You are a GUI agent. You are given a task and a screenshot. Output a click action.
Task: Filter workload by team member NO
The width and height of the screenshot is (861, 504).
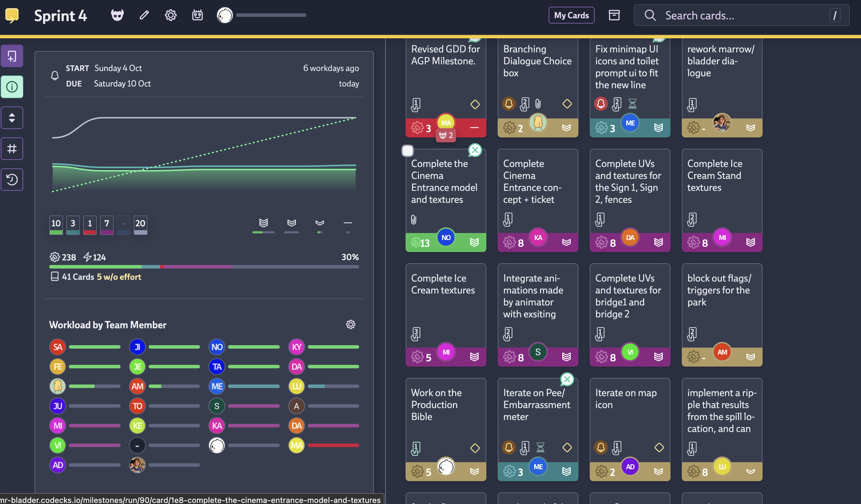pos(217,347)
